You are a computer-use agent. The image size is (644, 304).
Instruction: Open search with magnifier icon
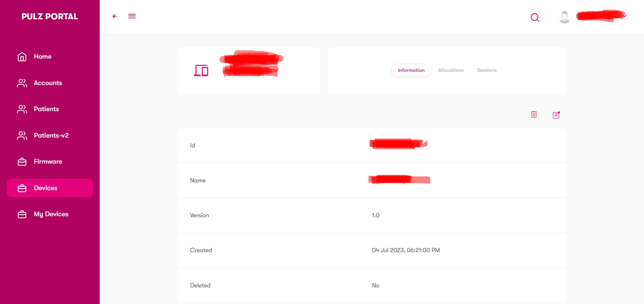535,17
